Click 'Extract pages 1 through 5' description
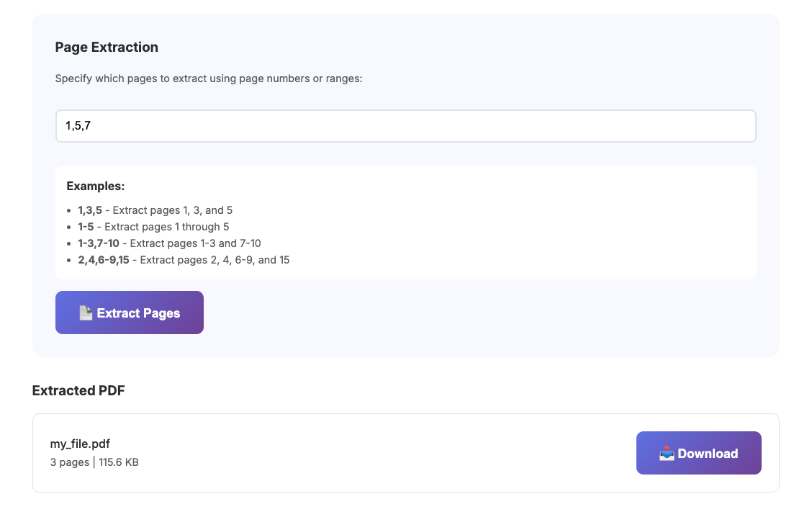The height and width of the screenshot is (517, 812). [167, 227]
